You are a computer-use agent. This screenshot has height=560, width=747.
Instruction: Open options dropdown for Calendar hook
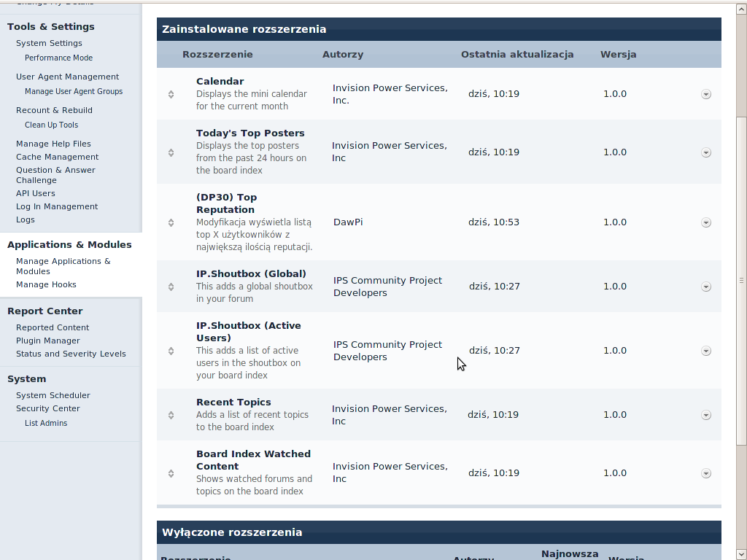[705, 94]
